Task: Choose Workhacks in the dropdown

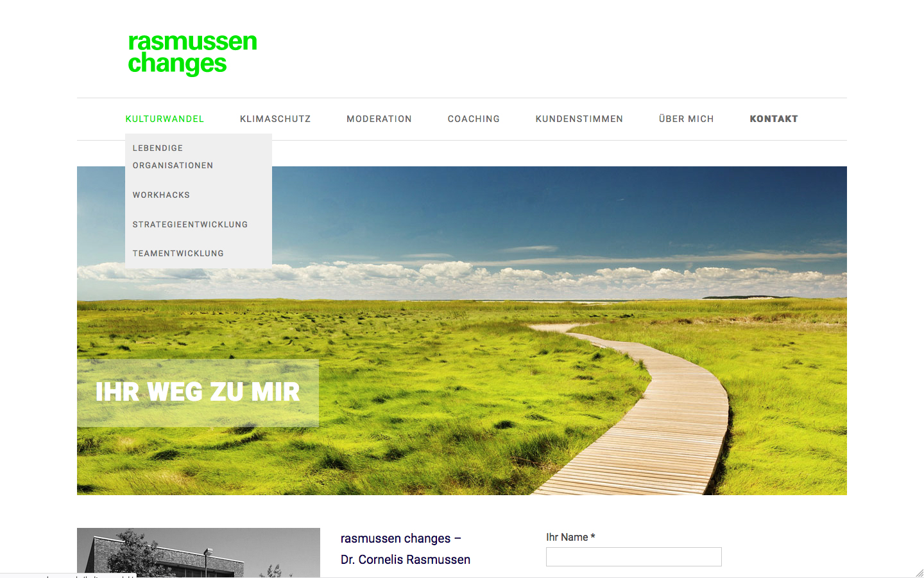Action: pos(161,195)
